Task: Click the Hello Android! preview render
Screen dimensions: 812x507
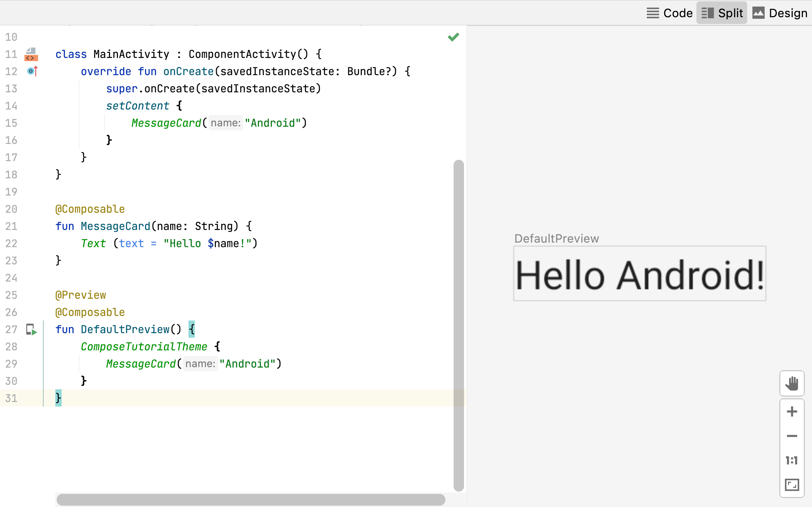Action: pos(640,274)
